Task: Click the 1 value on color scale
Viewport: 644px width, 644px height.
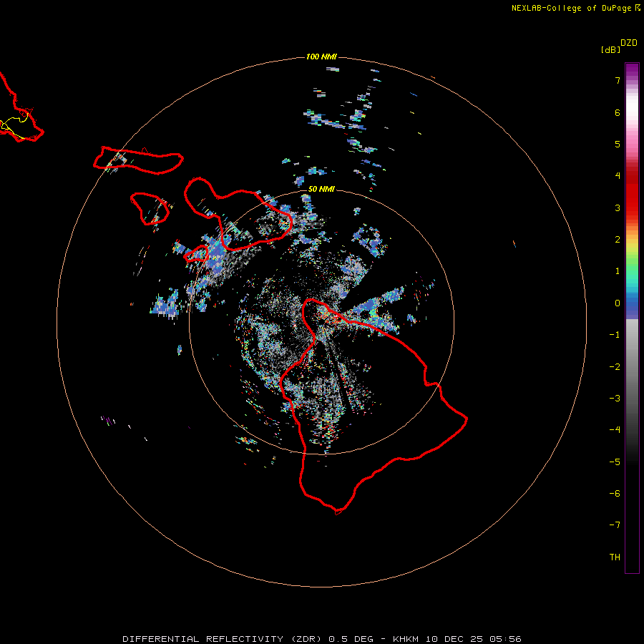Action: 618,271
